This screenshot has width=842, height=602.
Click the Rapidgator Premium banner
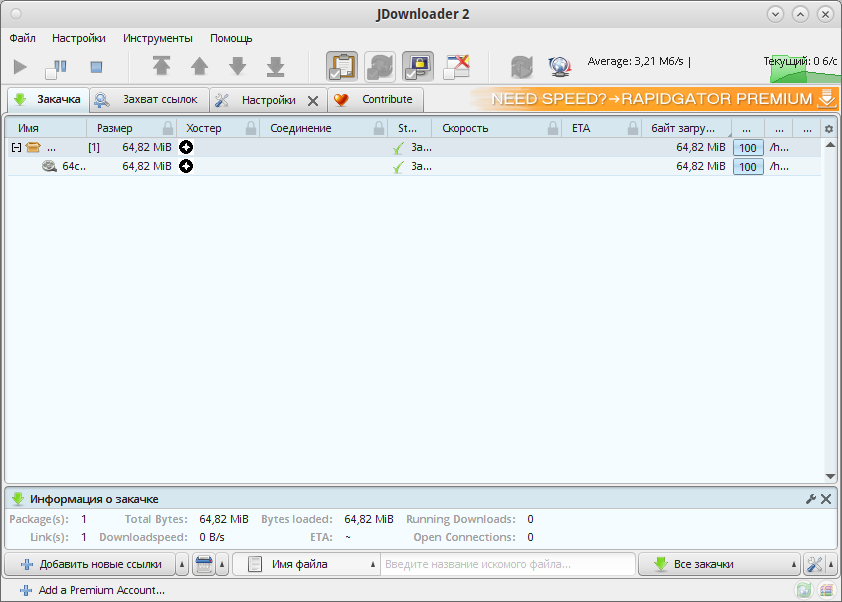654,99
